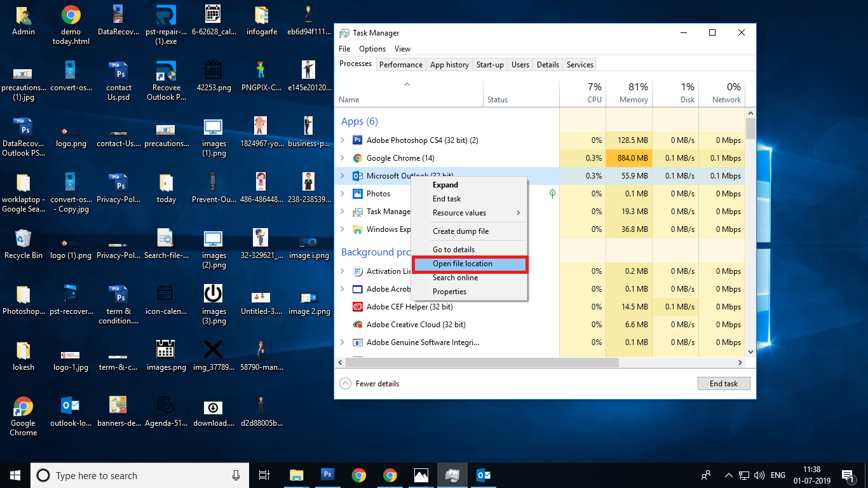
Task: Click the Task View taskbar icon
Action: coord(265,475)
